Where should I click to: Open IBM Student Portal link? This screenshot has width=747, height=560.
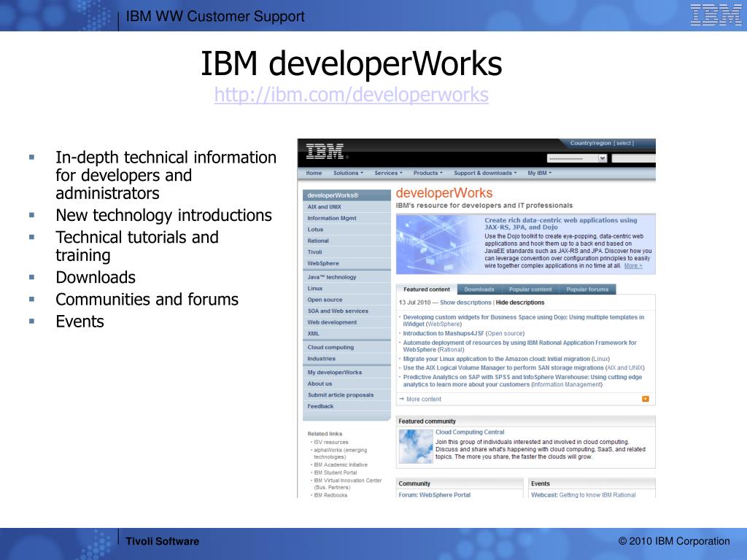pyautogui.click(x=336, y=472)
